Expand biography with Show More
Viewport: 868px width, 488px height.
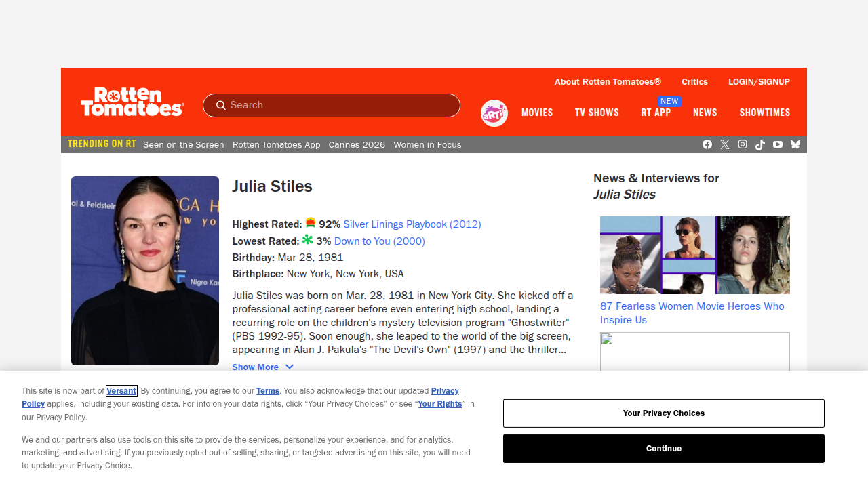(x=263, y=367)
